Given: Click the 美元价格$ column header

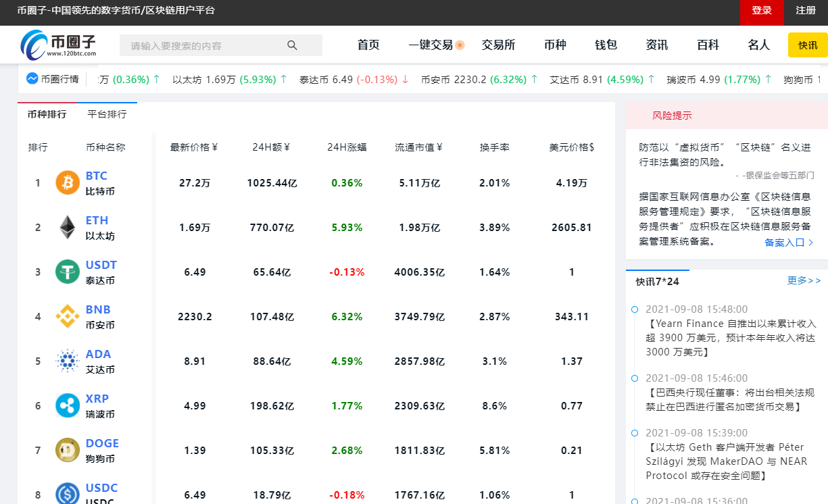Looking at the screenshot, I should pos(572,147).
